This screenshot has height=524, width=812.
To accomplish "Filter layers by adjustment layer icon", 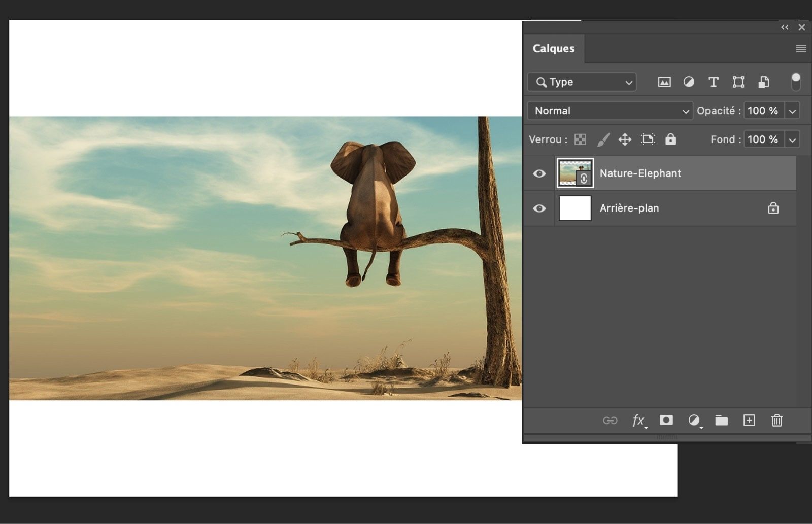I will coord(689,82).
